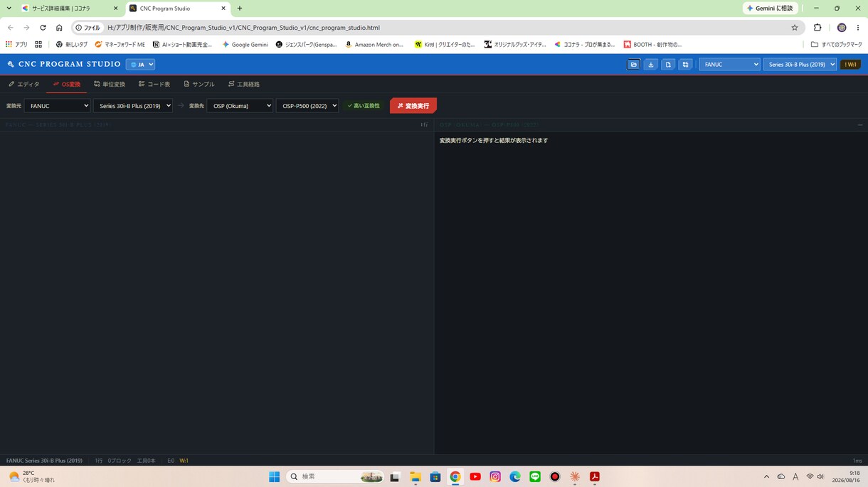The image size is (868, 487).
Task: Click the red 変換実行 button
Action: pyautogui.click(x=413, y=106)
